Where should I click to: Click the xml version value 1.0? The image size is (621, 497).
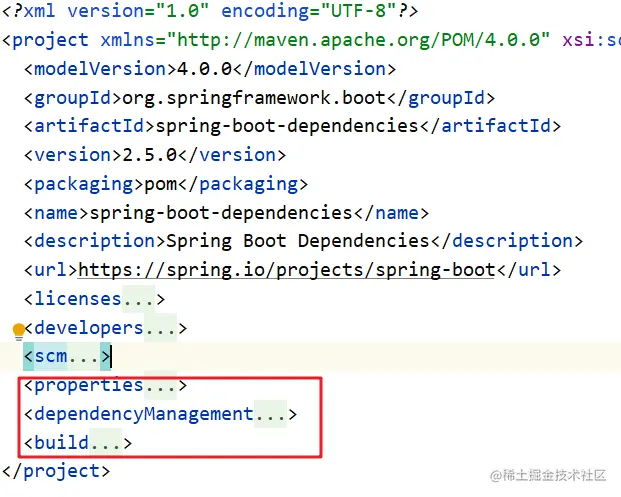click(x=182, y=11)
